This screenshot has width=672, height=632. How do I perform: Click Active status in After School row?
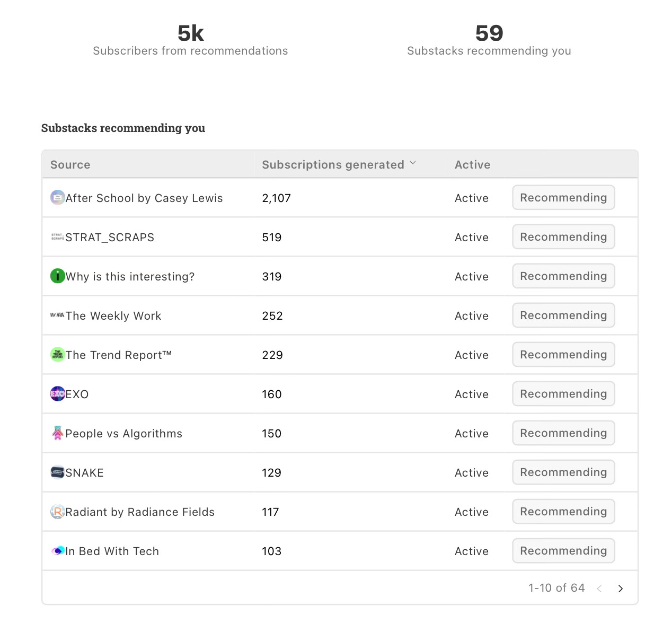(472, 198)
